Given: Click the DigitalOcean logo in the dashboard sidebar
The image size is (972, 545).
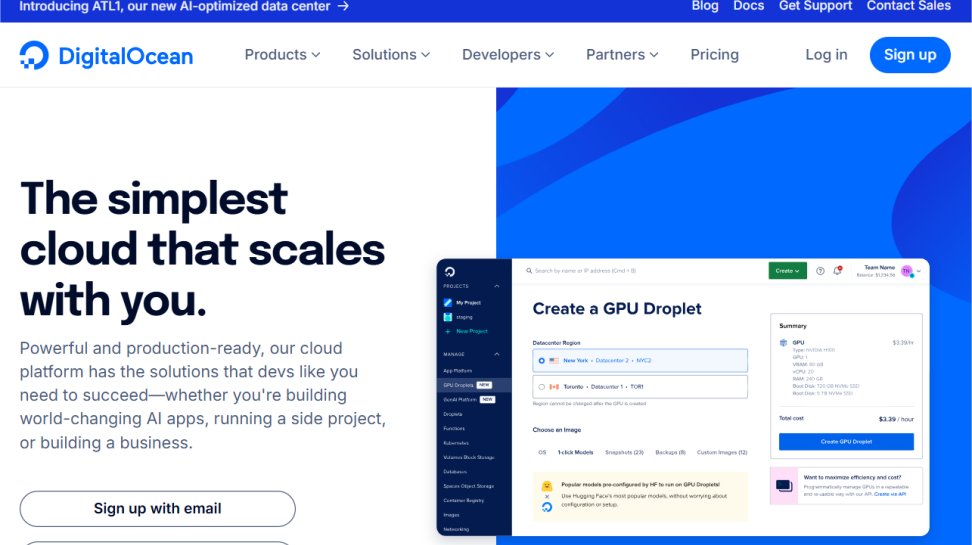Looking at the screenshot, I should (450, 272).
